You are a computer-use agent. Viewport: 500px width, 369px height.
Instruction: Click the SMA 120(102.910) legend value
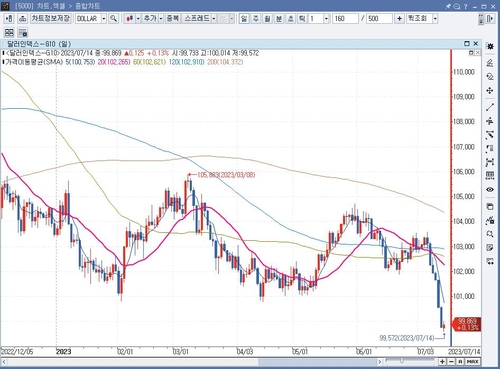click(186, 62)
